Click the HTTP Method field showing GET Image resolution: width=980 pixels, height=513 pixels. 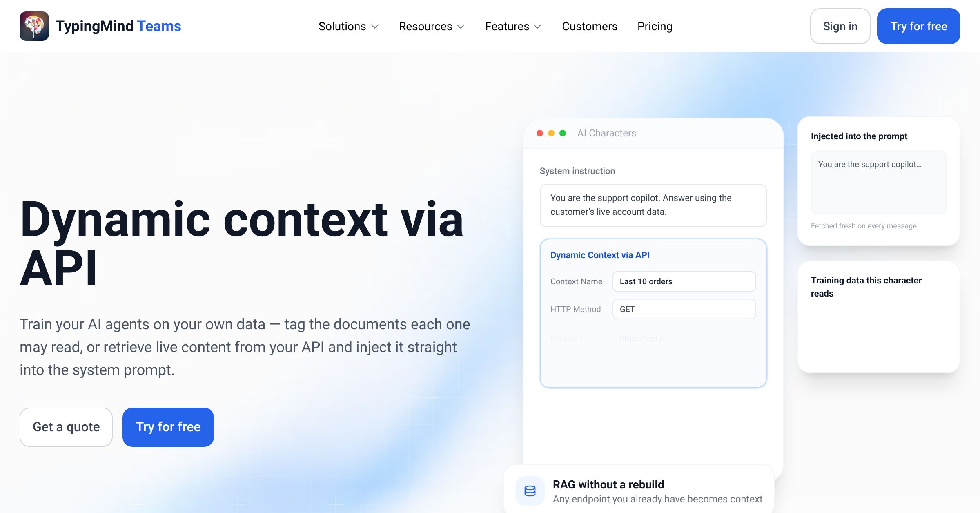684,309
